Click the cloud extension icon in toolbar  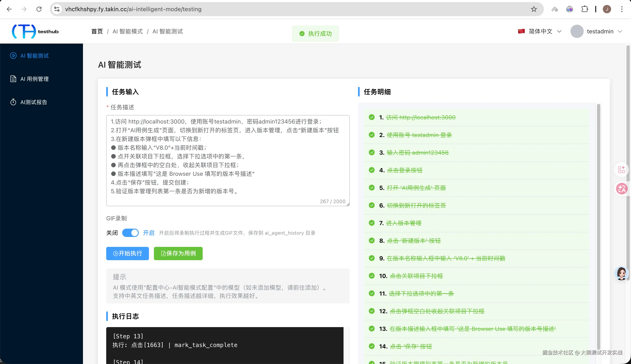554,9
